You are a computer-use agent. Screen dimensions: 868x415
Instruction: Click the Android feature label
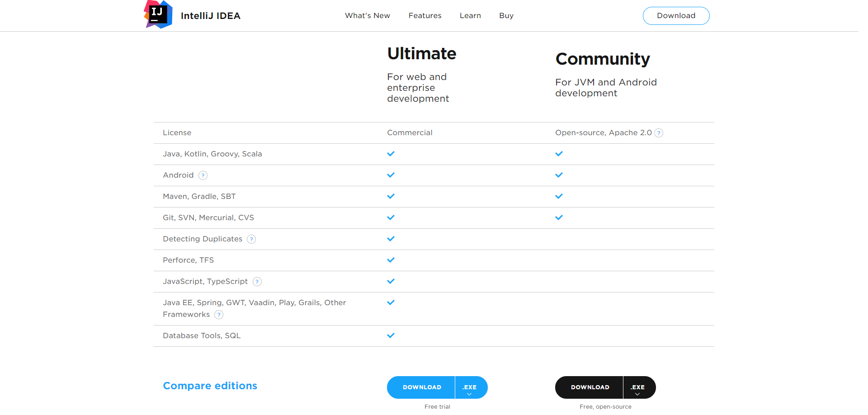tap(178, 175)
